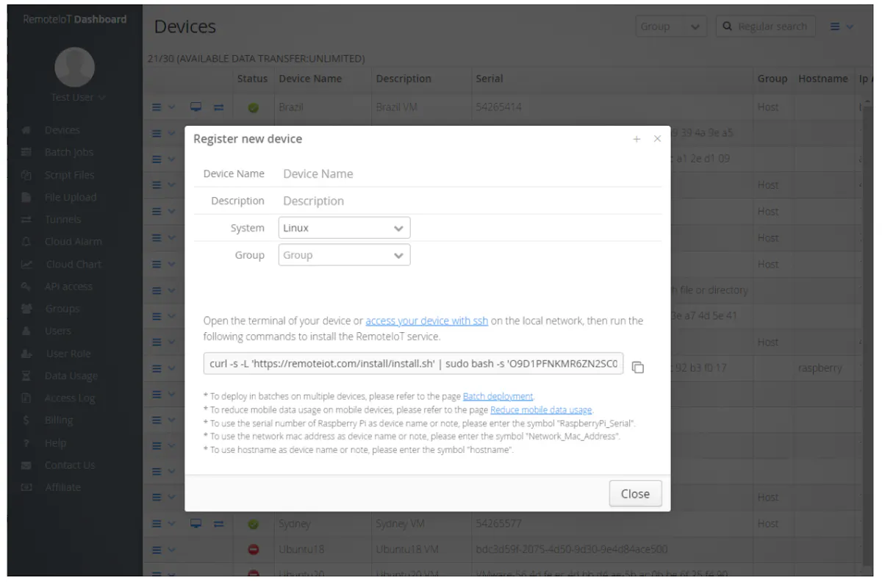
Task: Close the Register new device dialog
Action: [x=635, y=493]
